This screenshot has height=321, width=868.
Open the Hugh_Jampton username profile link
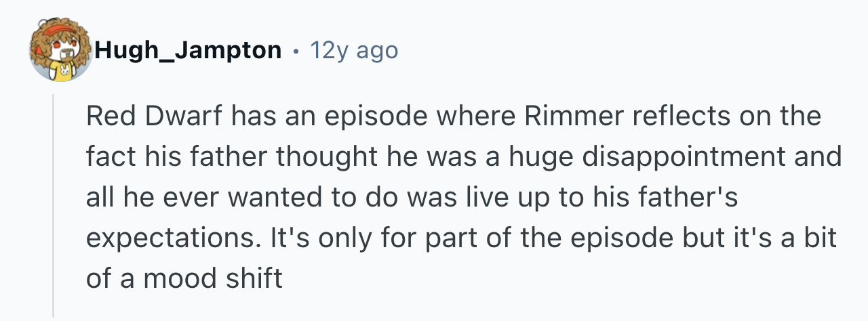point(188,50)
